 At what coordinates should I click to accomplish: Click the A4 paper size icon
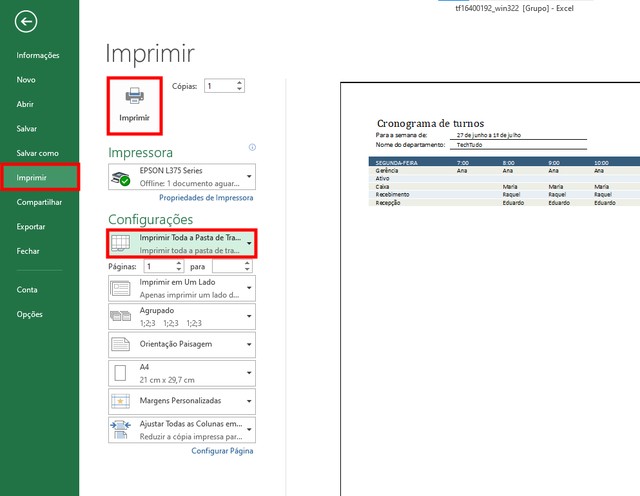[120, 373]
